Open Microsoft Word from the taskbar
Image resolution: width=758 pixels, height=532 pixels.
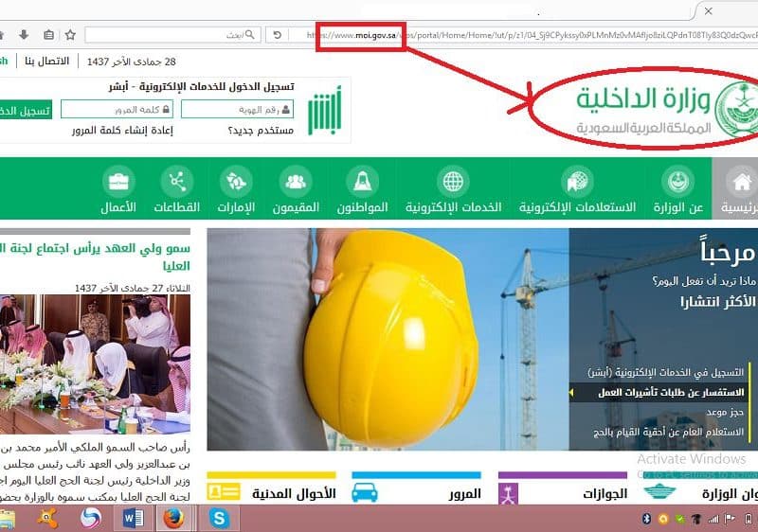(133, 519)
